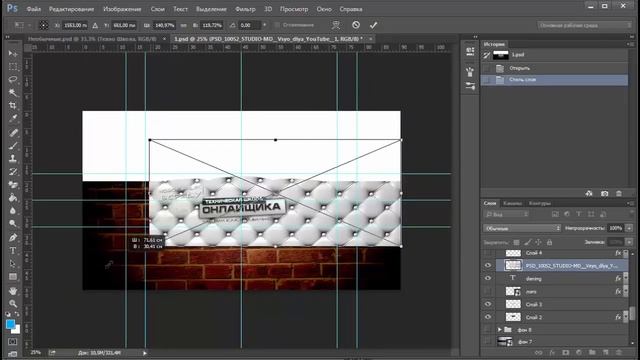Open the Файл menu
This screenshot has height=360, width=640.
pyautogui.click(x=34, y=9)
